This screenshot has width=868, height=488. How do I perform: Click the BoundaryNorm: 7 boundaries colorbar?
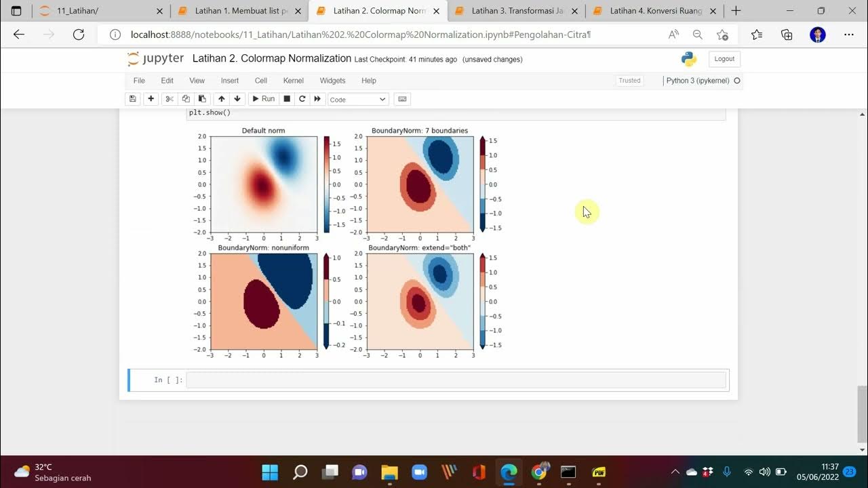tap(483, 184)
